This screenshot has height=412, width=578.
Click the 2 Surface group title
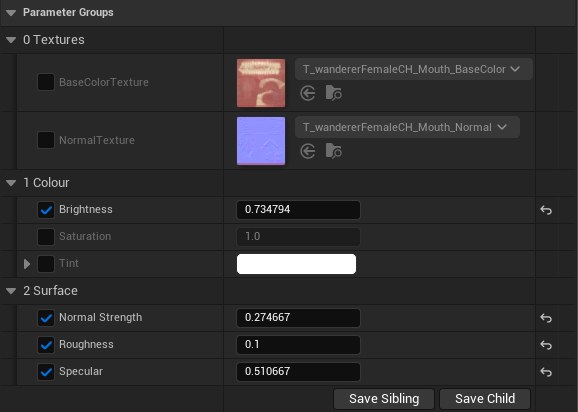[51, 291]
